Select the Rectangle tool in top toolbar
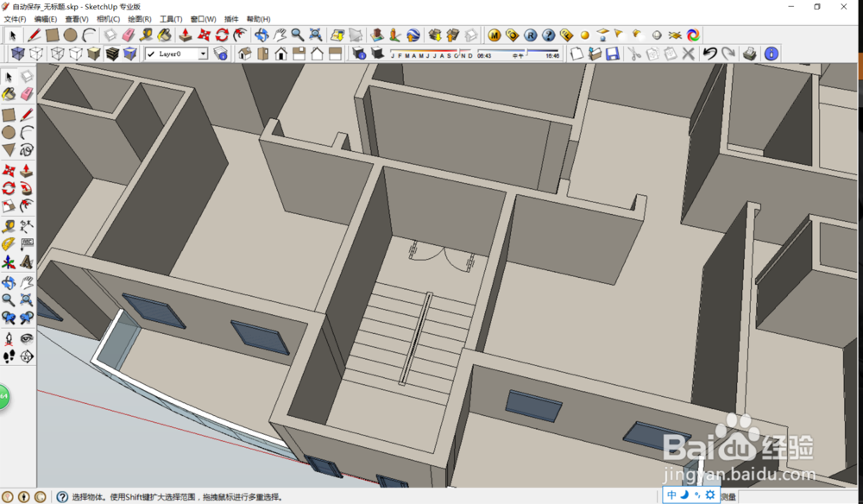Image resolution: width=863 pixels, height=504 pixels. 53,35
